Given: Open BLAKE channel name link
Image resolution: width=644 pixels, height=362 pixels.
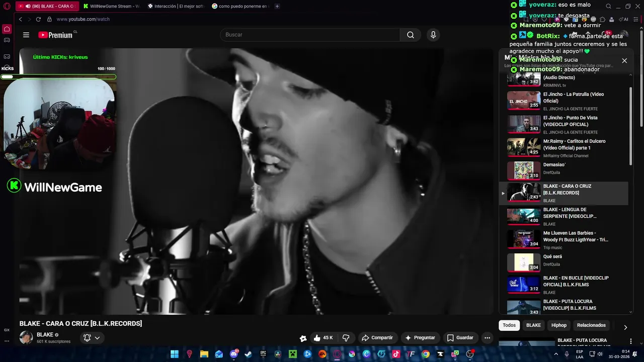Looking at the screenshot, I should [x=45, y=335].
